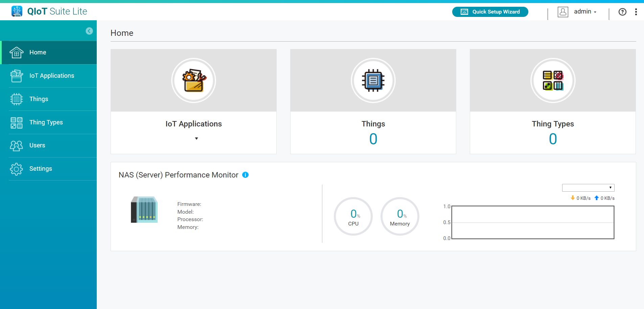The height and width of the screenshot is (309, 644).
Task: Click the QIoT Suite Lite logo icon
Action: [x=17, y=11]
